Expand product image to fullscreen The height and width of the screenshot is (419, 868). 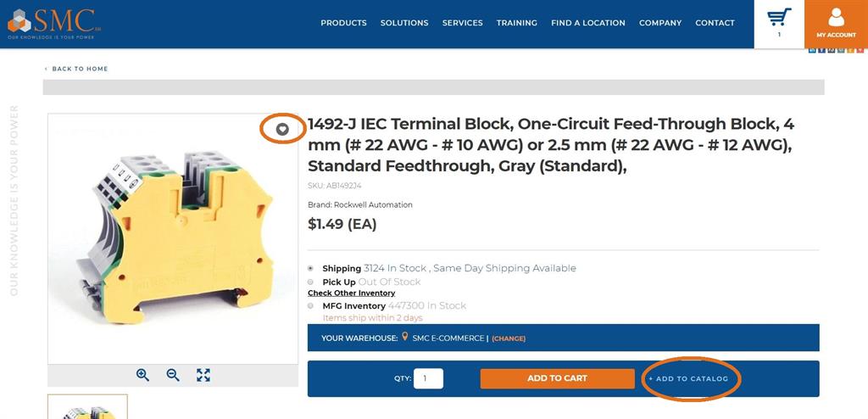click(203, 375)
